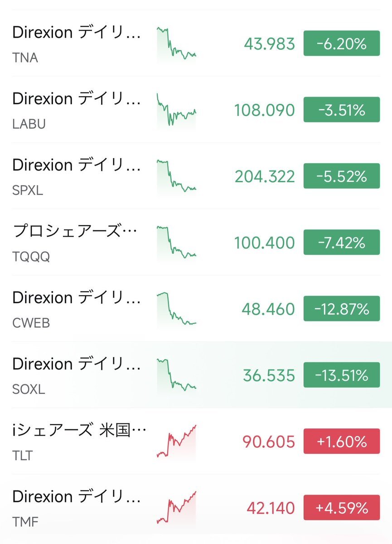Screen dimensions: 392x544
Task: Tap the SOXL -13.51% green badge
Action: tap(341, 375)
